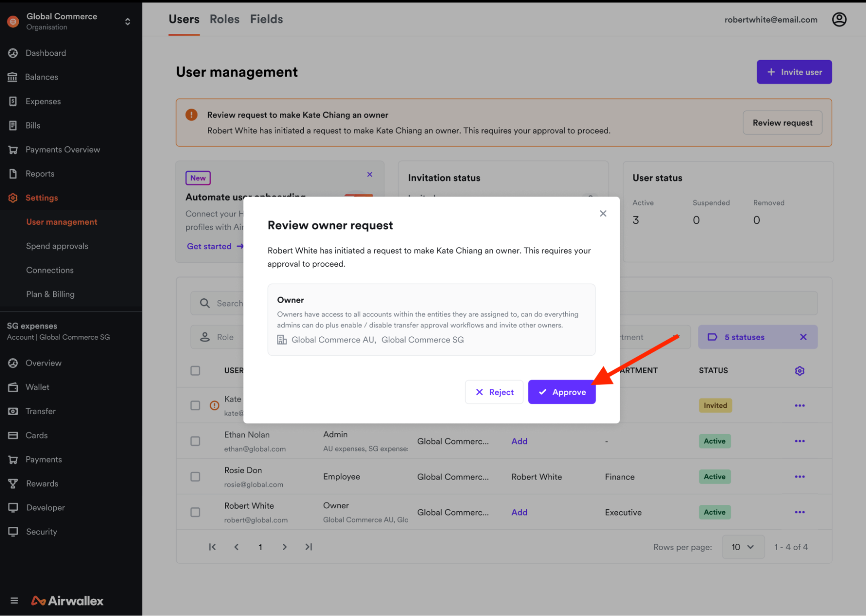This screenshot has height=616, width=866.
Task: Expand the Global Commerce organisation switcher
Action: [127, 22]
